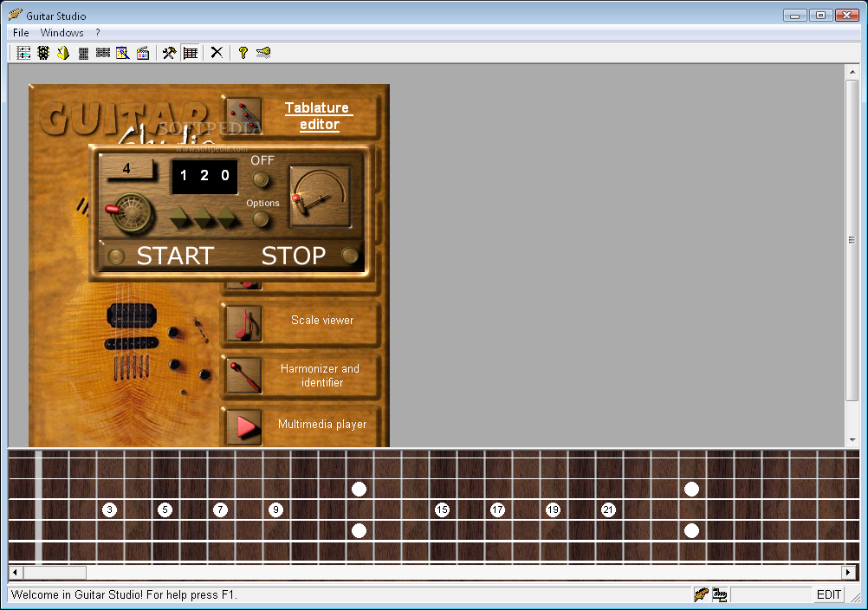Click the Harmonizer red-pin icon
Image resolution: width=868 pixels, height=610 pixels.
(243, 375)
